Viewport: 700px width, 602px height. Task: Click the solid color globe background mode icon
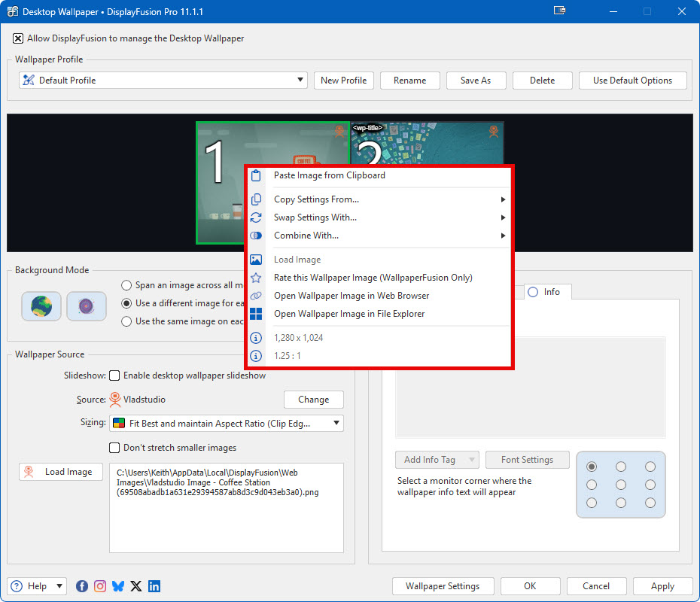coord(41,306)
